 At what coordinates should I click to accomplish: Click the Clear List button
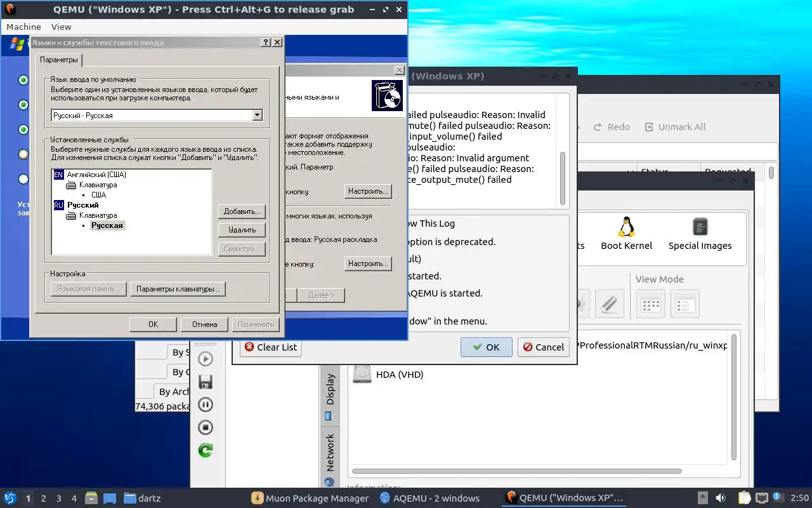pyautogui.click(x=271, y=347)
